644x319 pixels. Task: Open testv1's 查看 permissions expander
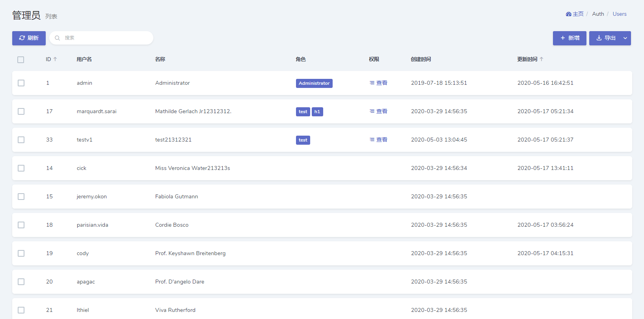(378, 140)
